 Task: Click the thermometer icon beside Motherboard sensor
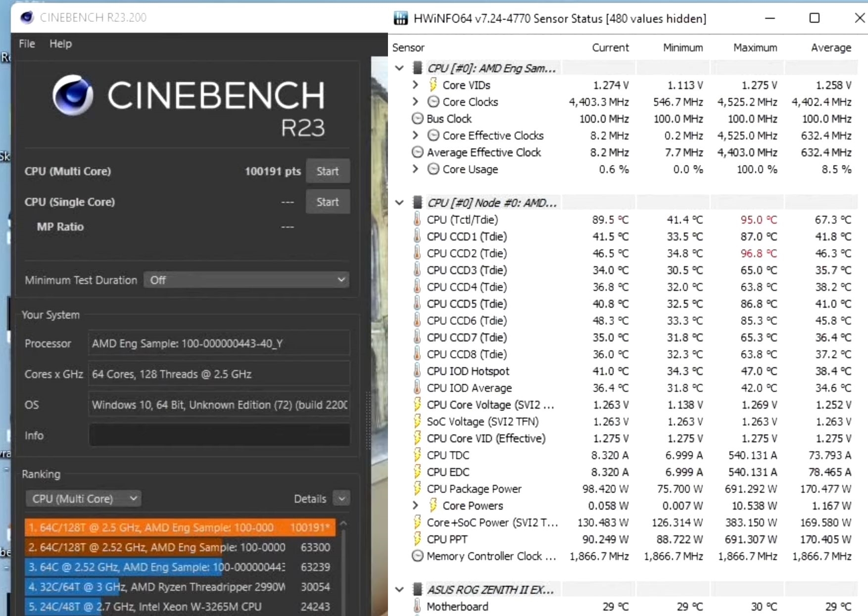pos(417,607)
